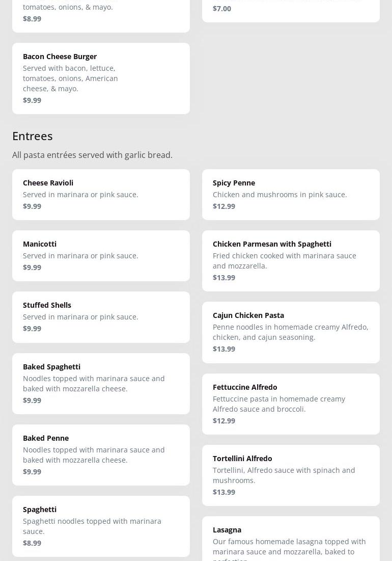Open Chicken Parmesan with Spaghetti item

click(291, 261)
